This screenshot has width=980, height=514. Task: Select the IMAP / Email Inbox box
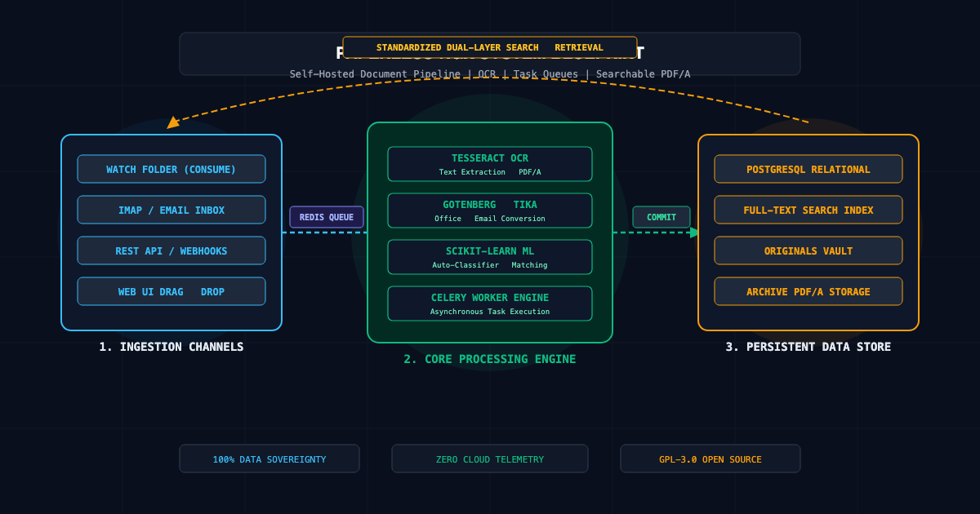tap(171, 210)
